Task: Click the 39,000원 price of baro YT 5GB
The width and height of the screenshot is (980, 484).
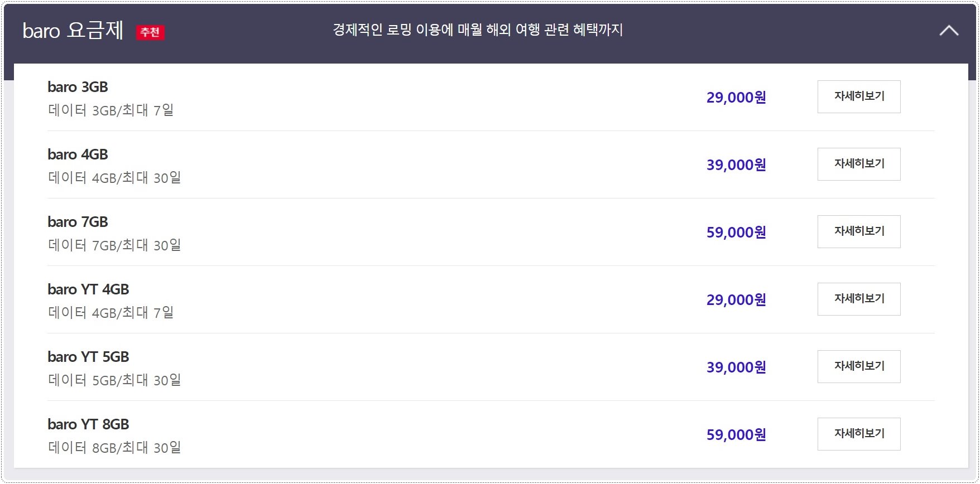Action: point(736,367)
